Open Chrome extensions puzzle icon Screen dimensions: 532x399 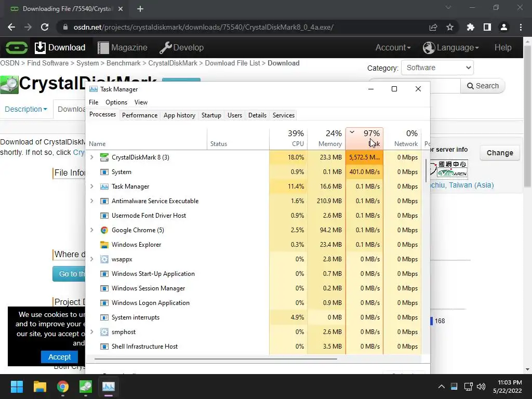(471, 27)
